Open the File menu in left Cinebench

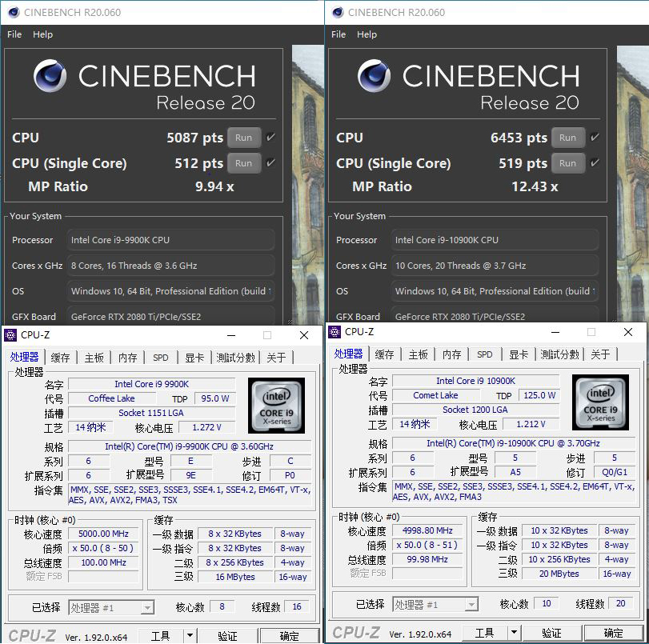click(x=14, y=34)
